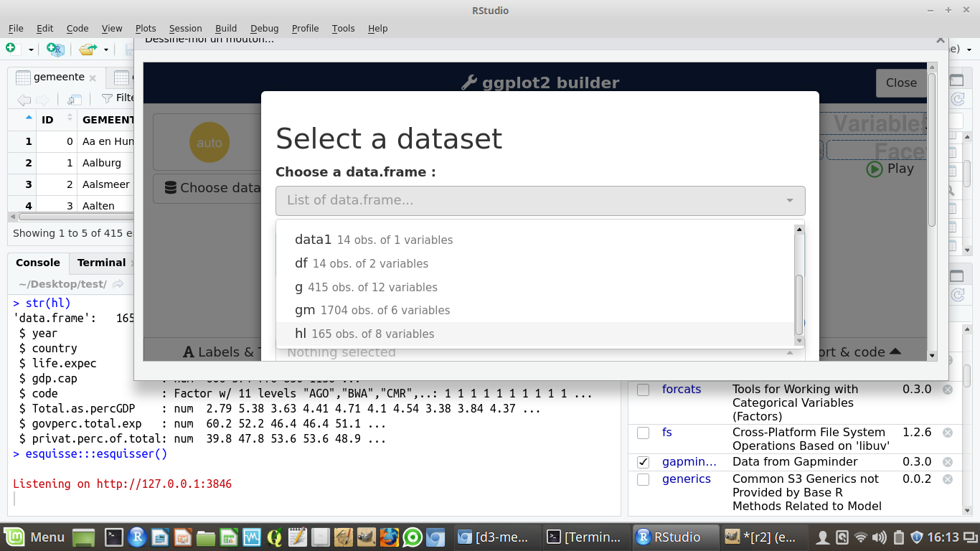This screenshot has width=980, height=551.
Task: Open the Plots menu
Action: 146,28
